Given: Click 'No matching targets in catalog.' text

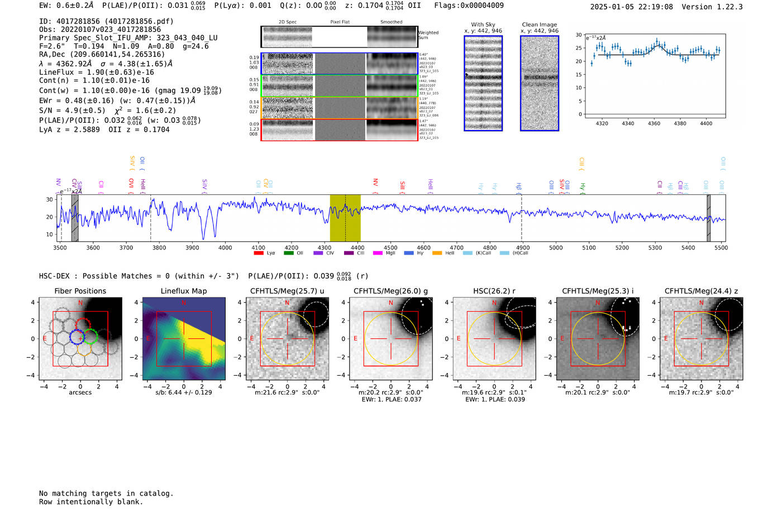Looking at the screenshot, I should (106, 493).
